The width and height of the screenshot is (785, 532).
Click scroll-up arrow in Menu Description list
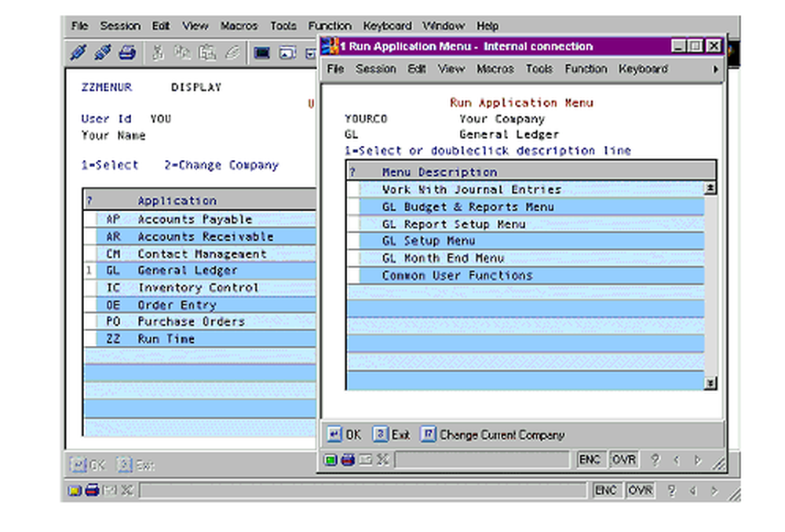point(710,188)
